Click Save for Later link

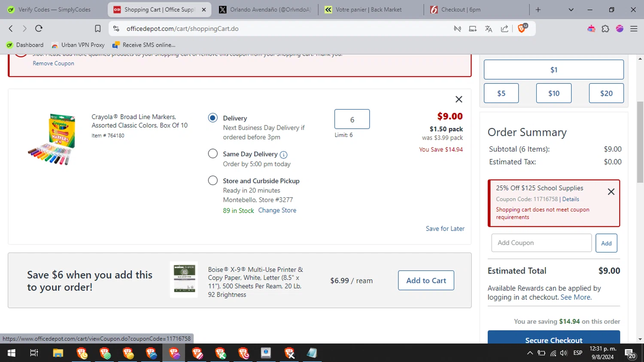point(445,228)
